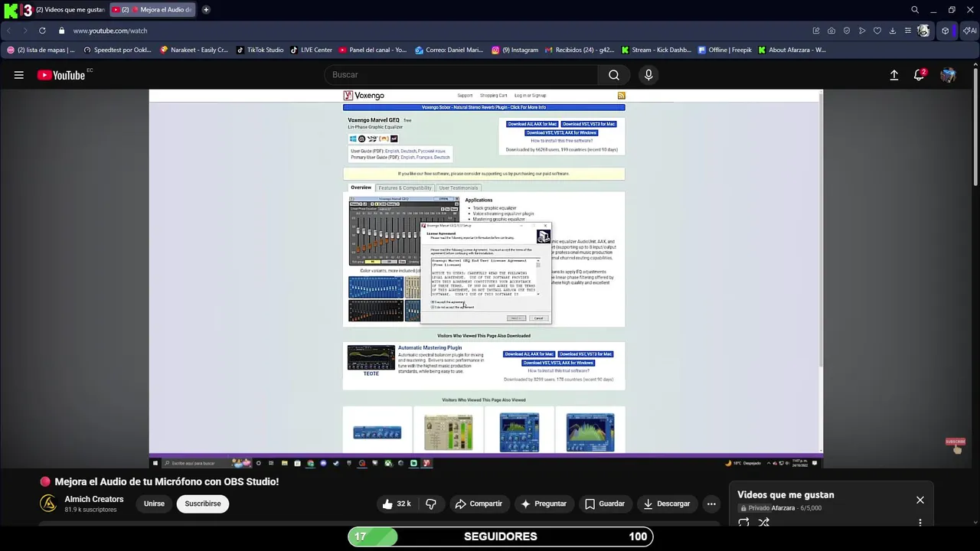Viewport: 980px width, 551px height.
Task: Open Panel del canal bookmark
Action: coord(373,50)
